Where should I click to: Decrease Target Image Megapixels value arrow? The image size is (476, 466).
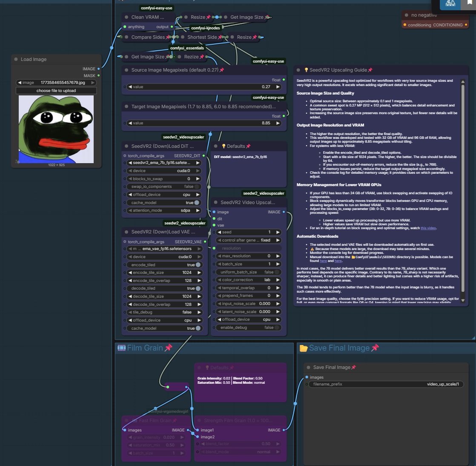130,123
